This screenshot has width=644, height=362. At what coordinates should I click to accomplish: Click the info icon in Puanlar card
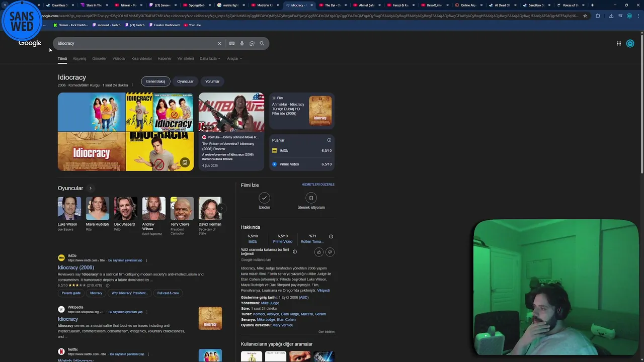329,140
